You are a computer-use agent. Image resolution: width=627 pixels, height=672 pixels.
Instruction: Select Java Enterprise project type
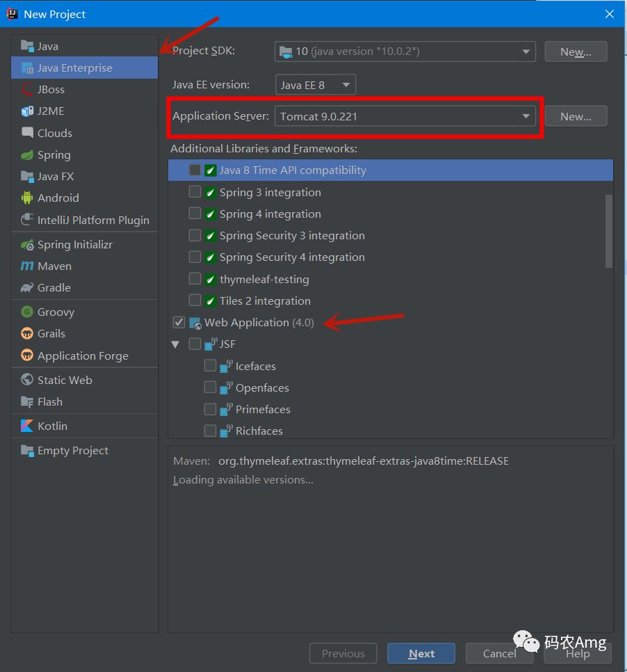[84, 67]
